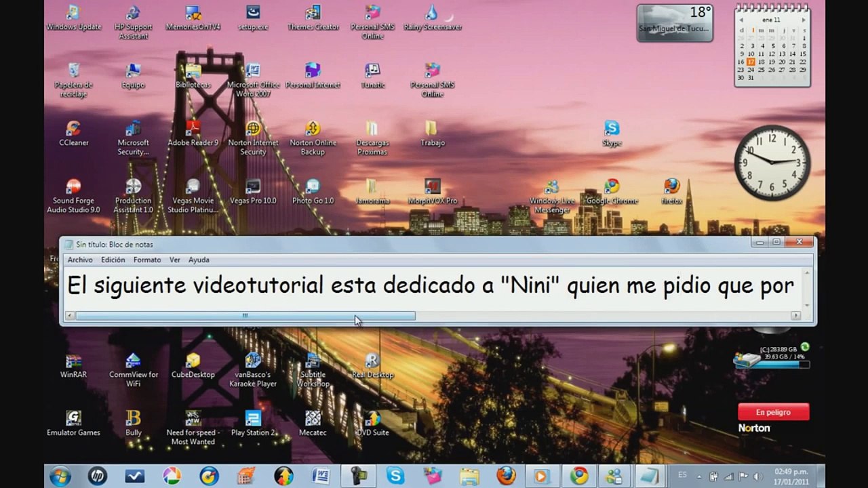Click Notepad horizontal scrollbar right arrow
Viewport: 868px width, 488px height.
(x=796, y=316)
